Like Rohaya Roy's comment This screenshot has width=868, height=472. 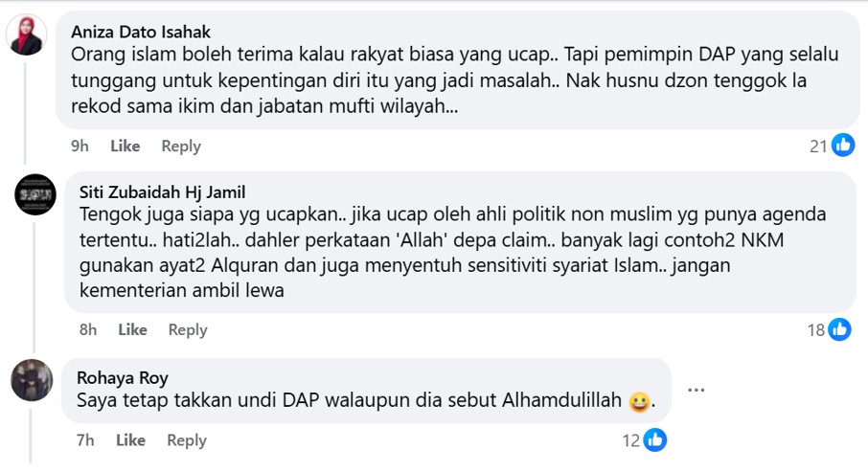[130, 440]
